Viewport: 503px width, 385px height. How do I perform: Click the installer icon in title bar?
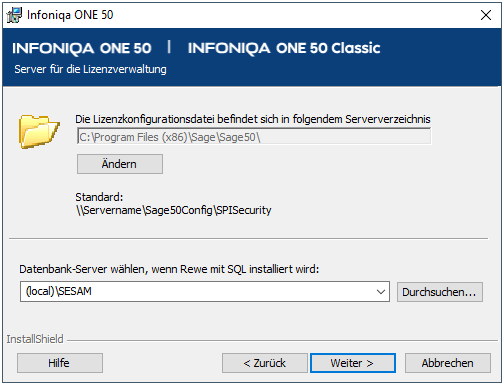(x=14, y=15)
